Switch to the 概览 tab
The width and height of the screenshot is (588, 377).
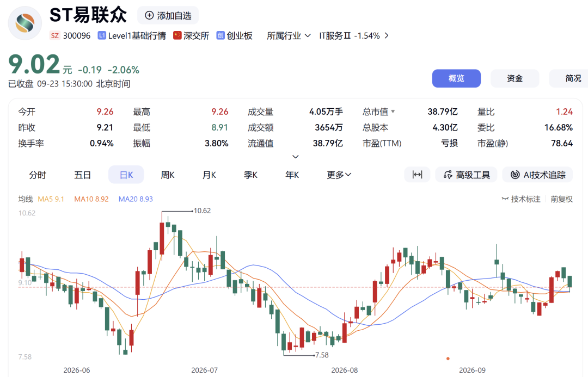[x=456, y=78]
